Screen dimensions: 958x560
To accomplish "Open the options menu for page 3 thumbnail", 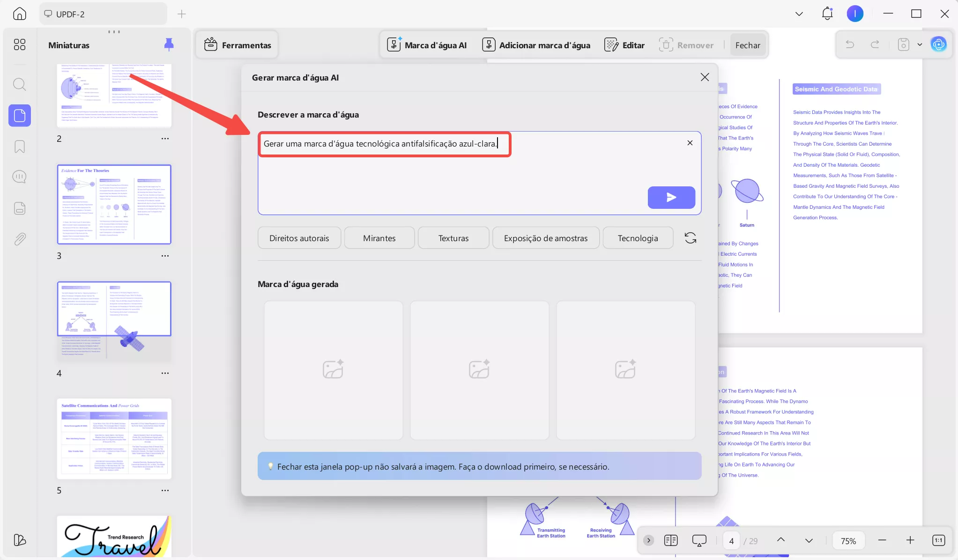I will click(x=165, y=256).
